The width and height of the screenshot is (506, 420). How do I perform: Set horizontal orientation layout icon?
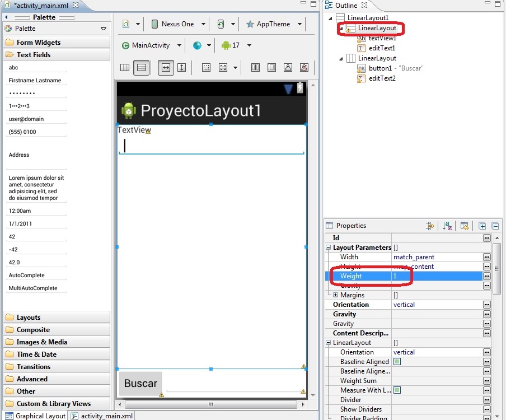[125, 67]
